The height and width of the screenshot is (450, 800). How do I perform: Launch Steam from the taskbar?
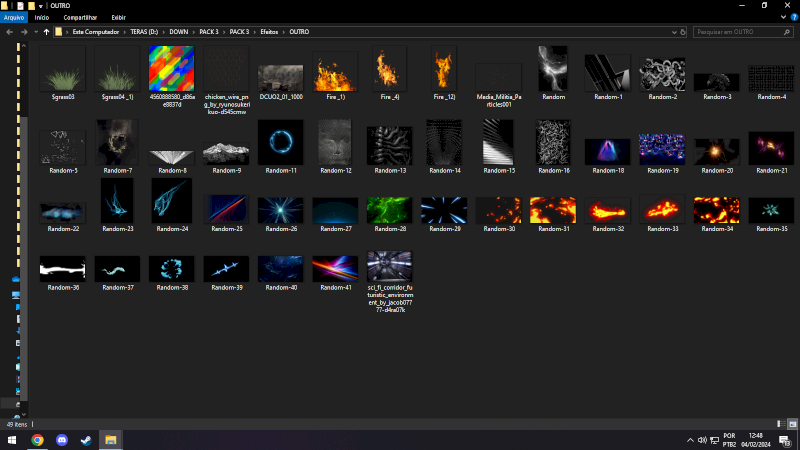click(x=86, y=439)
